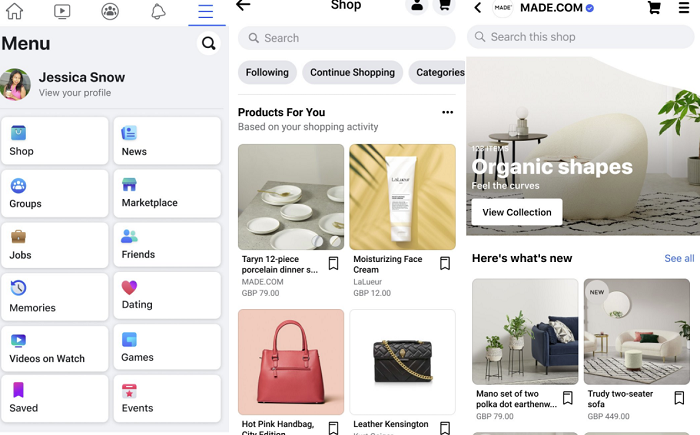Open the notifications bell icon

[x=158, y=11]
